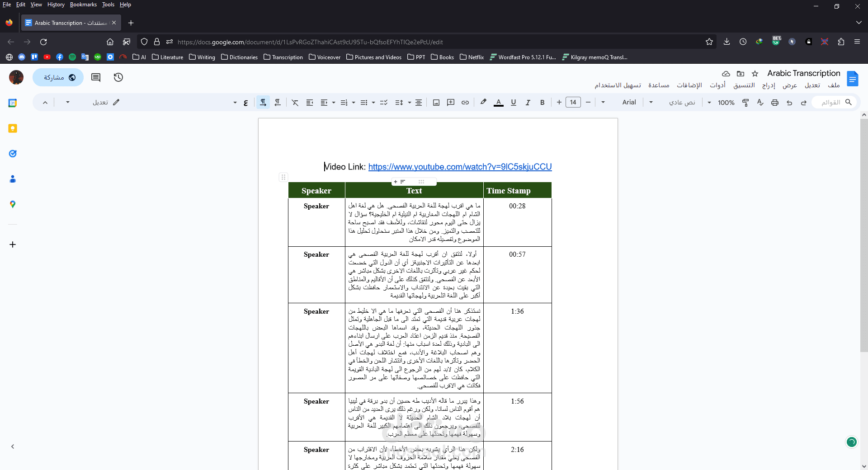Open the Dictionaries bookmarks folder
This screenshot has width=868, height=470.
(239, 57)
